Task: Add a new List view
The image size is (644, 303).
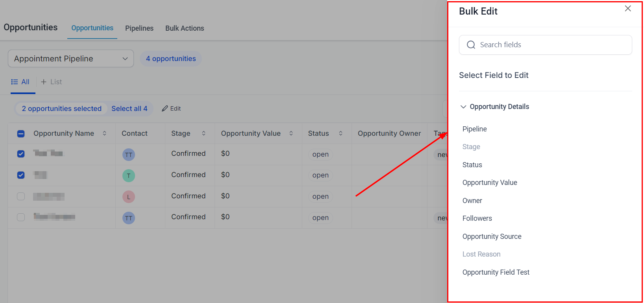Action: [52, 82]
